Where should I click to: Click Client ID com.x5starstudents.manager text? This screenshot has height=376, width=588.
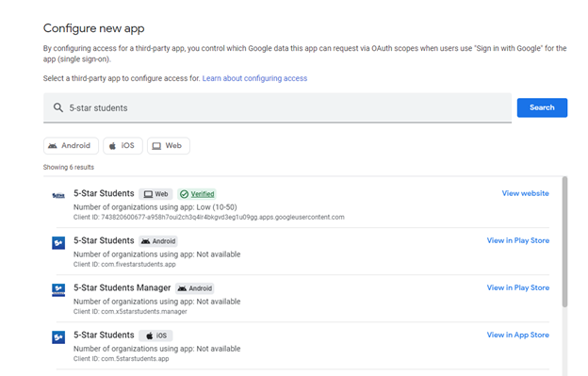tap(130, 312)
